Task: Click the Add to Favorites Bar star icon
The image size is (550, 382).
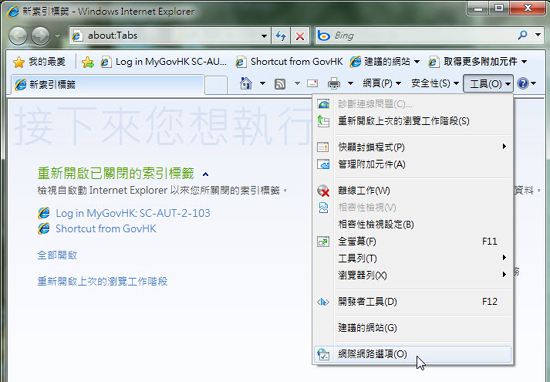Action: [88, 62]
